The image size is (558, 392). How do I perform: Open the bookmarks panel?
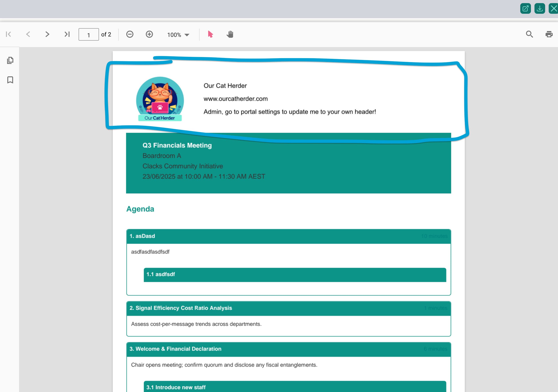coord(10,80)
